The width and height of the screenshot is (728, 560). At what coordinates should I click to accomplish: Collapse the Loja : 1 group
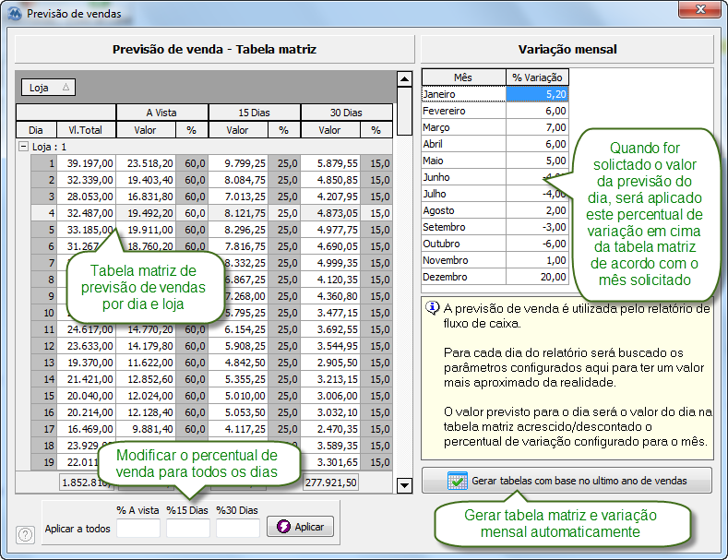pyautogui.click(x=23, y=147)
